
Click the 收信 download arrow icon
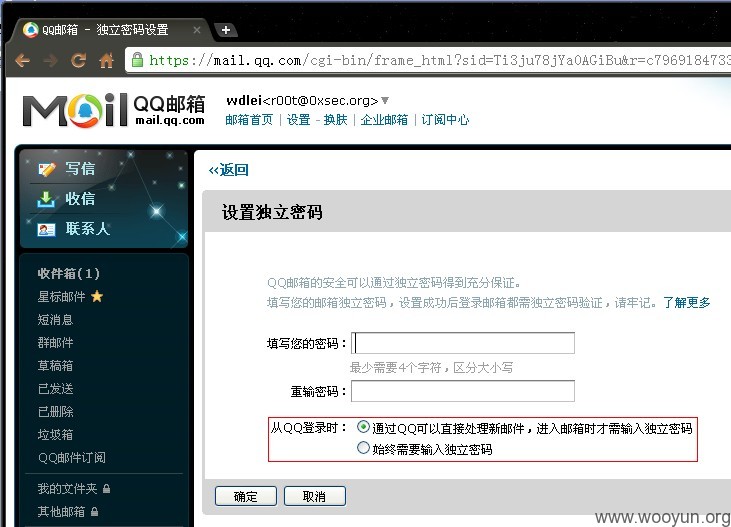pos(46,199)
